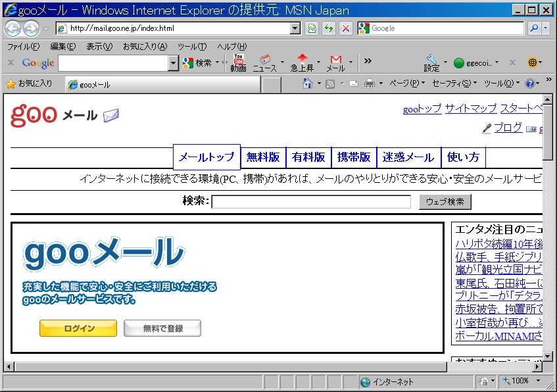
Task: Click the Print icon
Action: pyautogui.click(x=370, y=84)
